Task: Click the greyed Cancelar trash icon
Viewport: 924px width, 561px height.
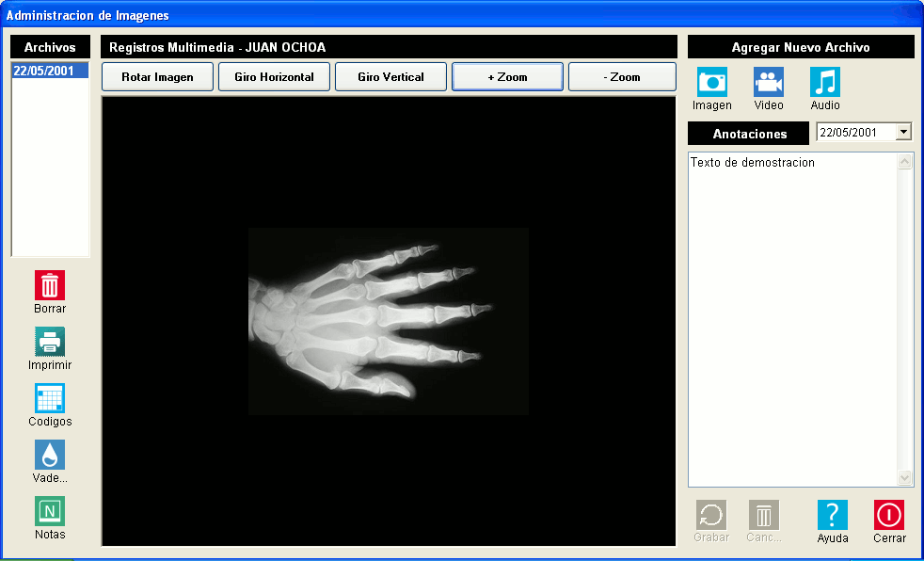Action: [764, 516]
